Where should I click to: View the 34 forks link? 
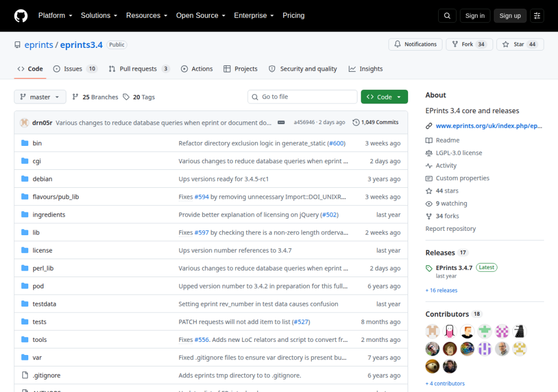pos(447,216)
